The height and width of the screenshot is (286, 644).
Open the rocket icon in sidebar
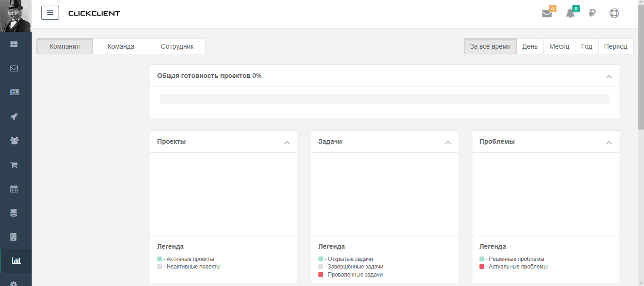(14, 116)
